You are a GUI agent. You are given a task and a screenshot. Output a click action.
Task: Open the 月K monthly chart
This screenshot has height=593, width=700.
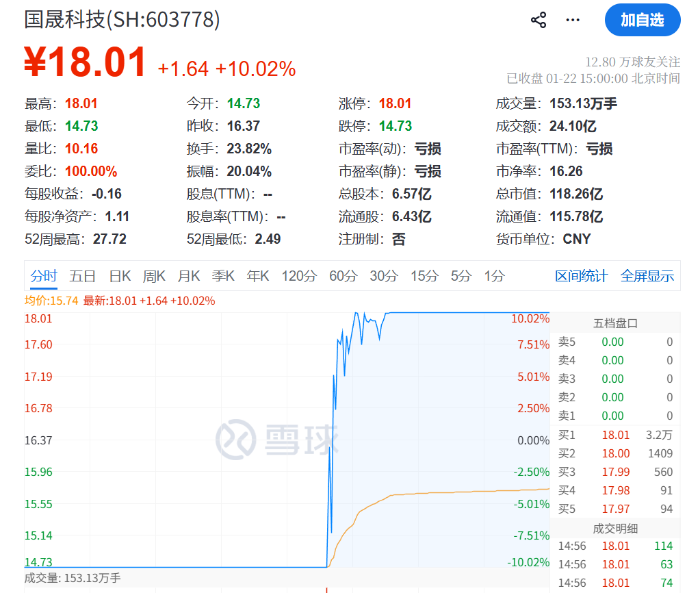188,275
